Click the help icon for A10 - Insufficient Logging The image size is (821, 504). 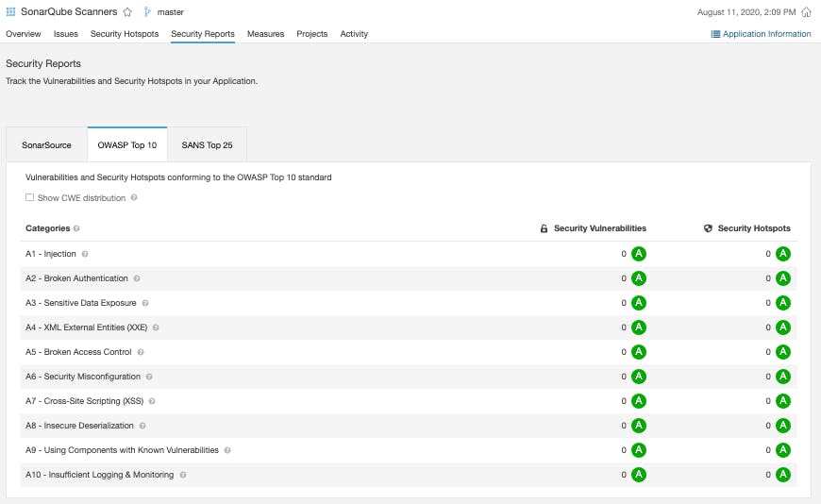183,475
